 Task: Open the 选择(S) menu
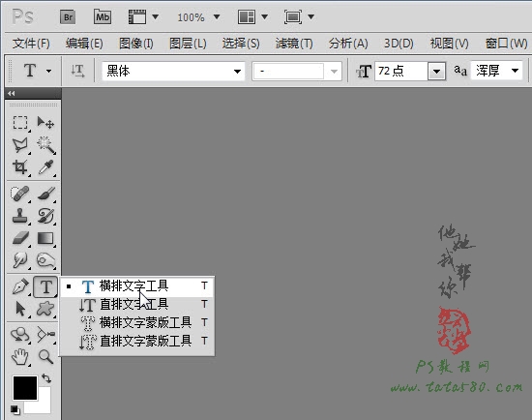(241, 44)
